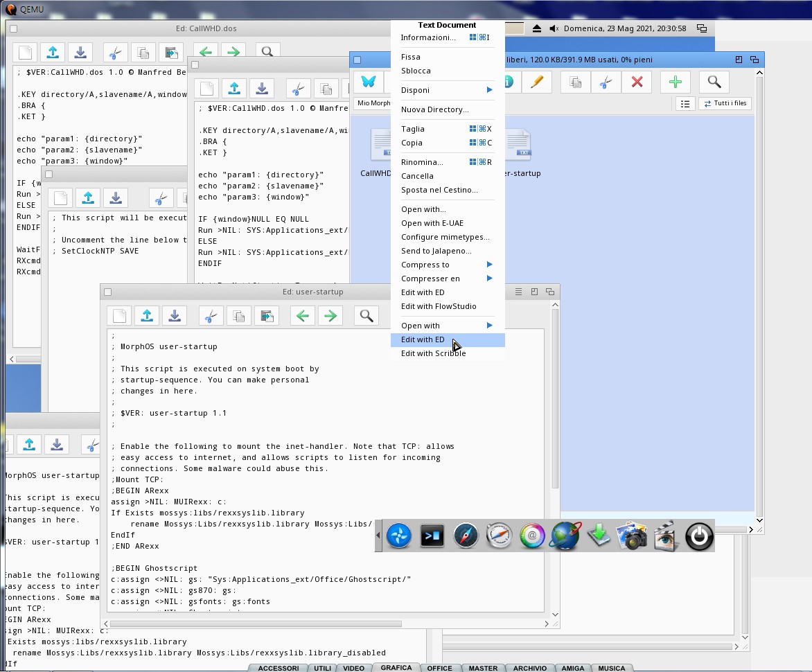Open the OFFICE tab in bottom panel

pyautogui.click(x=439, y=668)
